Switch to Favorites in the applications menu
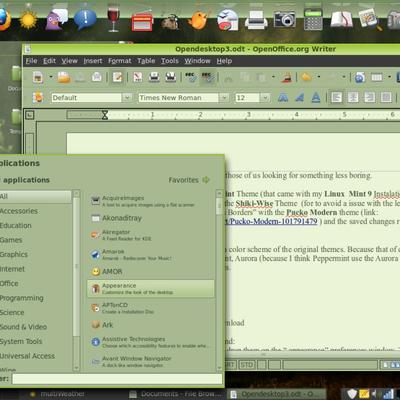 pos(189,180)
